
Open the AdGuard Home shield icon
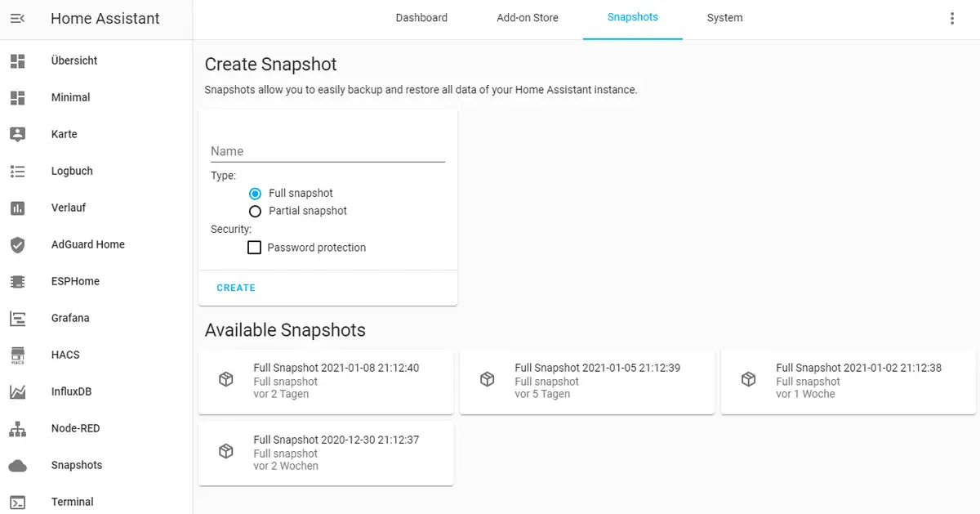click(x=17, y=244)
